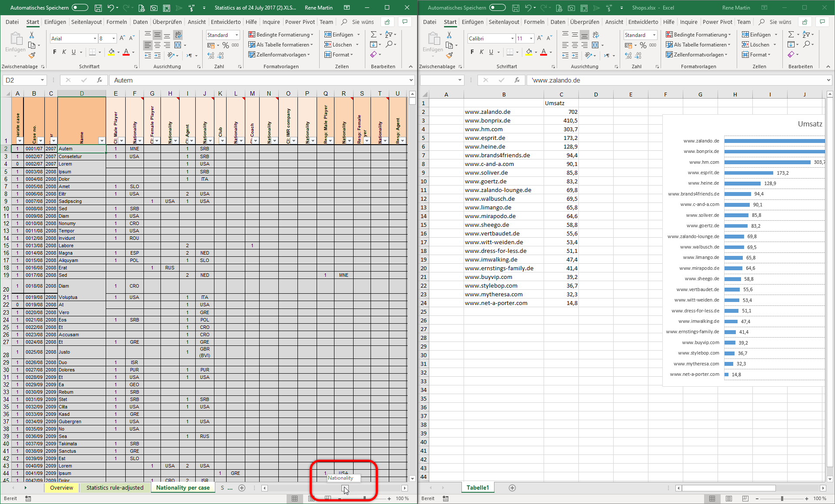Switch to Statistics rule-adjusted sheet tab
835x504 pixels.
pyautogui.click(x=115, y=487)
